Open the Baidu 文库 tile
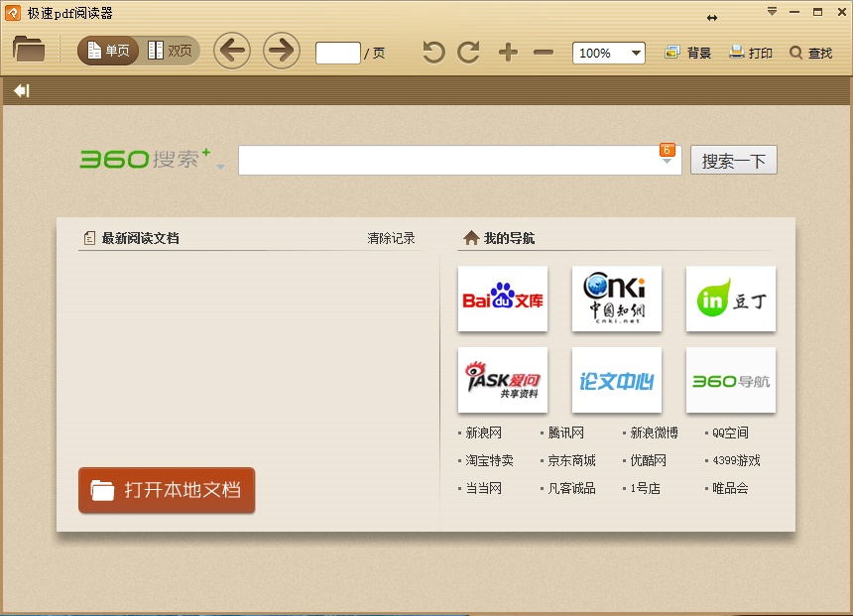 (x=503, y=299)
